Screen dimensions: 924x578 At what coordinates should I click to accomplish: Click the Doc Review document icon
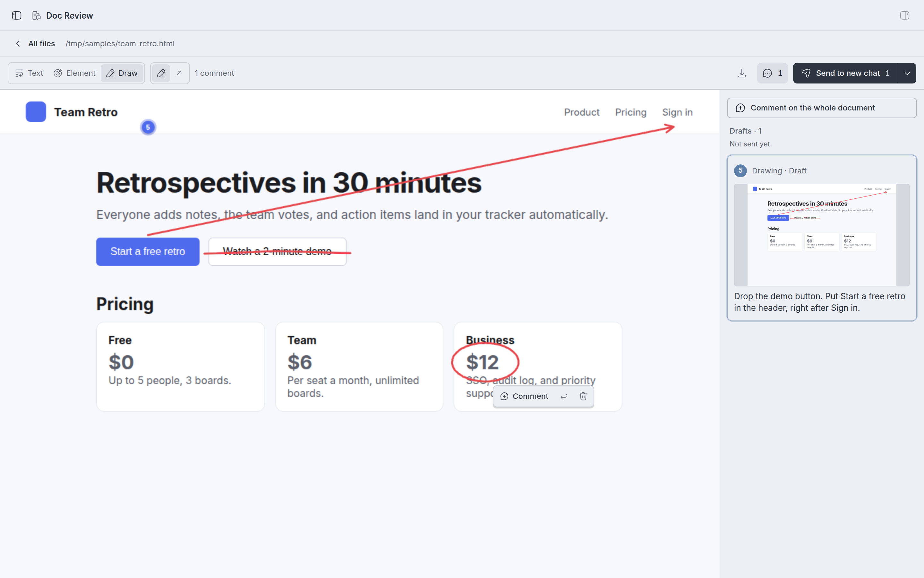click(x=36, y=15)
